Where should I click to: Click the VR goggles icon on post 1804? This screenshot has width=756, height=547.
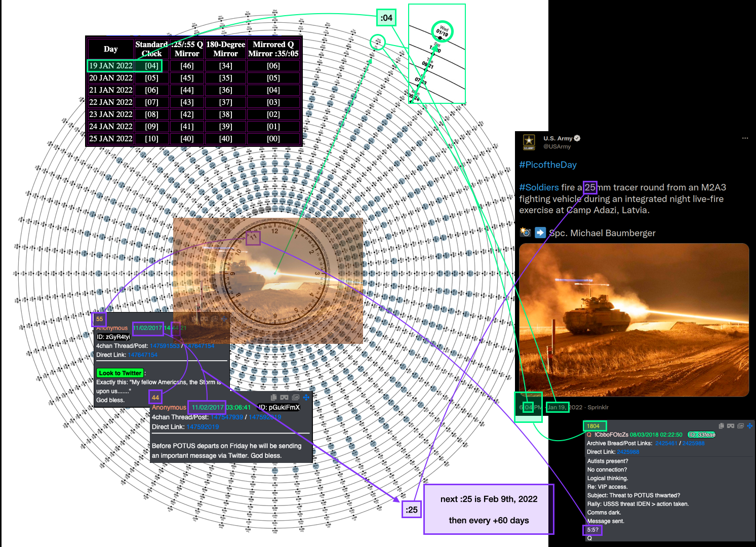(731, 426)
